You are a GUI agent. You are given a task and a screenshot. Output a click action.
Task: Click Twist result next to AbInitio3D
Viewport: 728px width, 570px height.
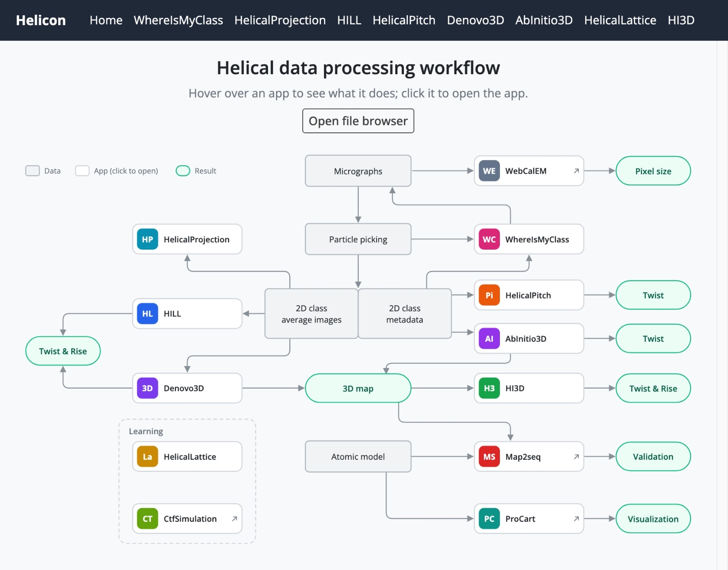point(653,339)
